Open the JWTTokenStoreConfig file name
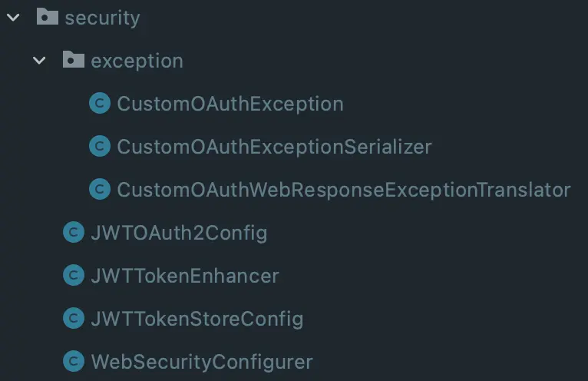This screenshot has height=381, width=588. point(197,319)
